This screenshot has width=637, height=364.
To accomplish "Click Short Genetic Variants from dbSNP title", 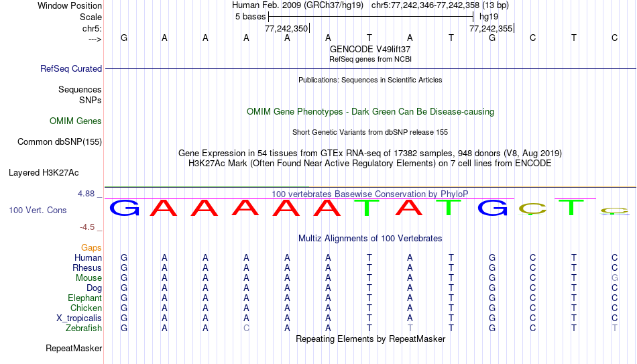I will click(x=370, y=133).
